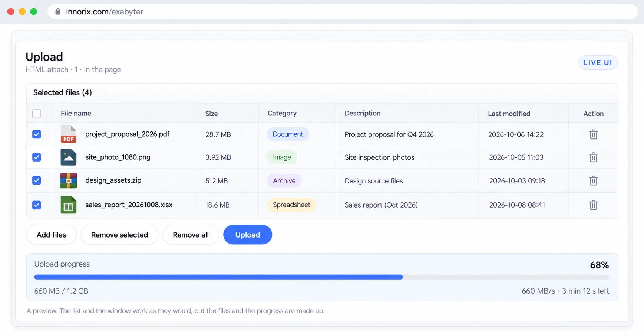This screenshot has width=644, height=336.
Task: Start transfer with the blue Upload button
Action: tap(248, 235)
